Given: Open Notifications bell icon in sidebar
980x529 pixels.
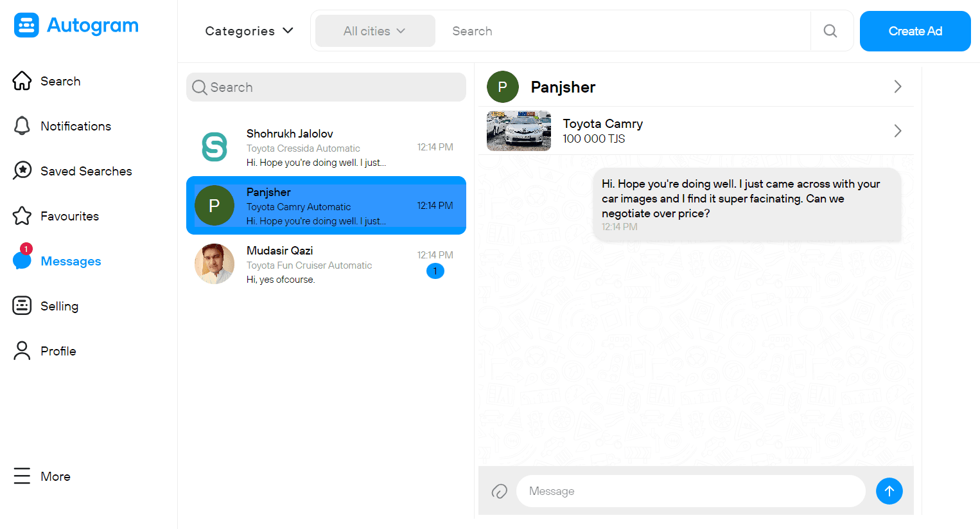Looking at the screenshot, I should tap(22, 126).
